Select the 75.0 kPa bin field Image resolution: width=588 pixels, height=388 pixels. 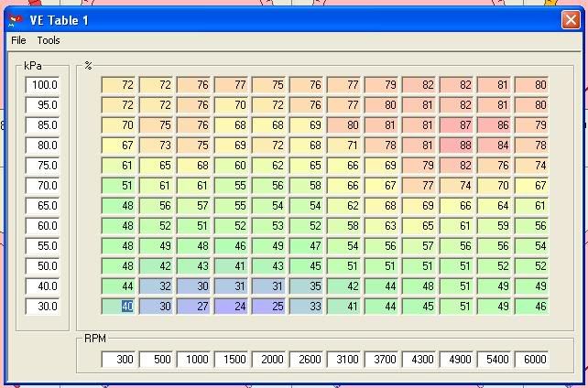[43, 166]
